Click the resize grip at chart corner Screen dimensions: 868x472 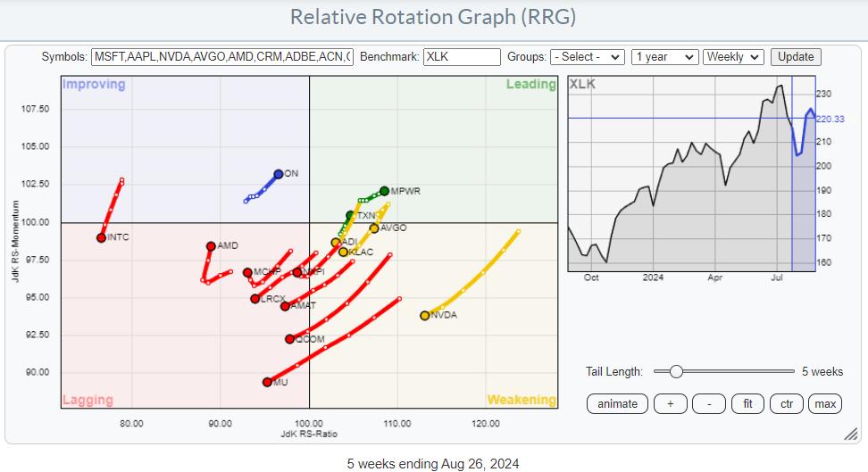click(x=851, y=434)
